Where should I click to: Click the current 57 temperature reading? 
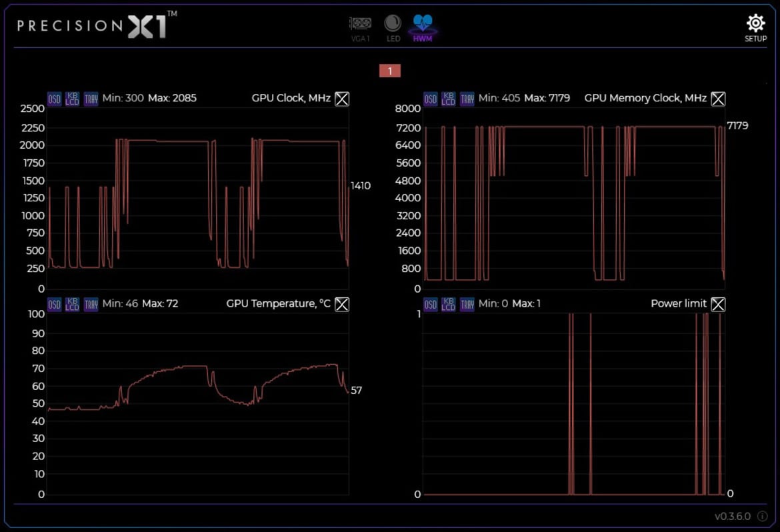click(x=356, y=390)
